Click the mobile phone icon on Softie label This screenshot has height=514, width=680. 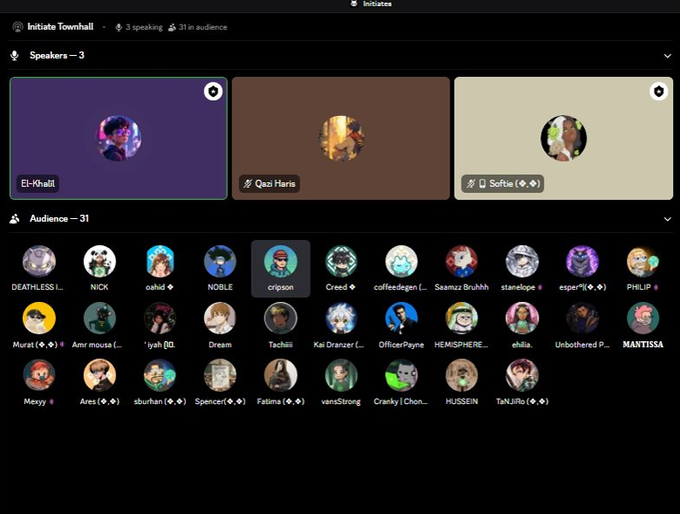point(482,184)
